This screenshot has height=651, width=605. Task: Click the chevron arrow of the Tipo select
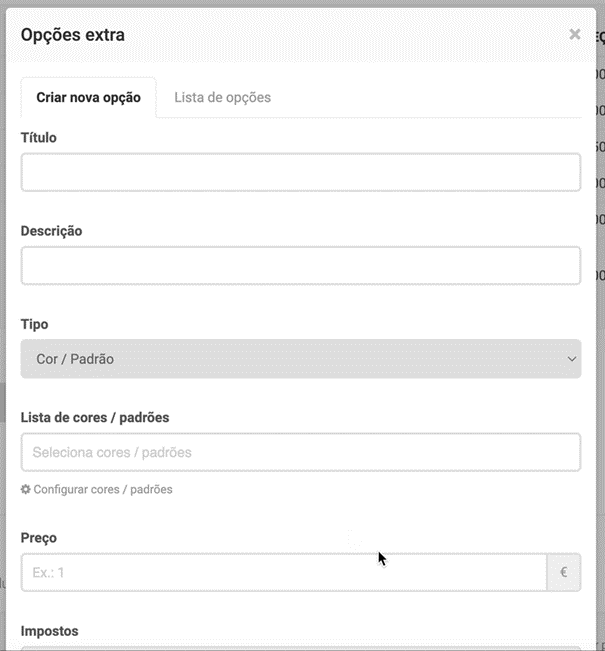point(571,359)
